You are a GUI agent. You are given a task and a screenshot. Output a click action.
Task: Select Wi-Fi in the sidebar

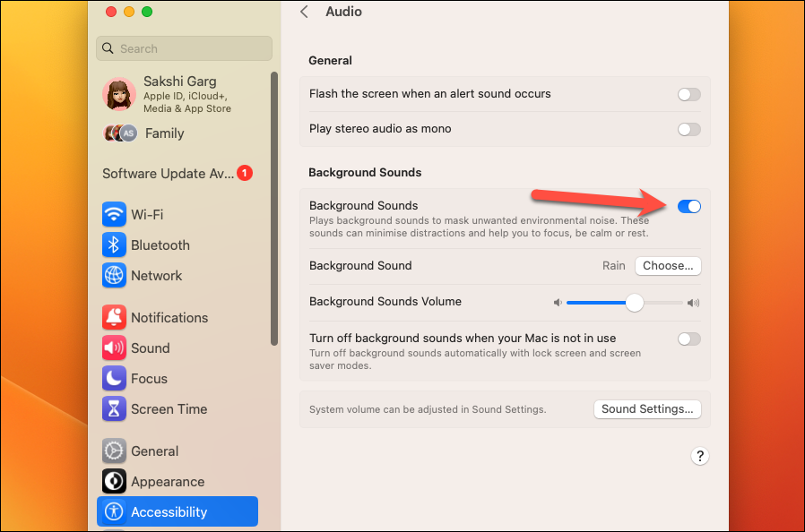tap(147, 214)
